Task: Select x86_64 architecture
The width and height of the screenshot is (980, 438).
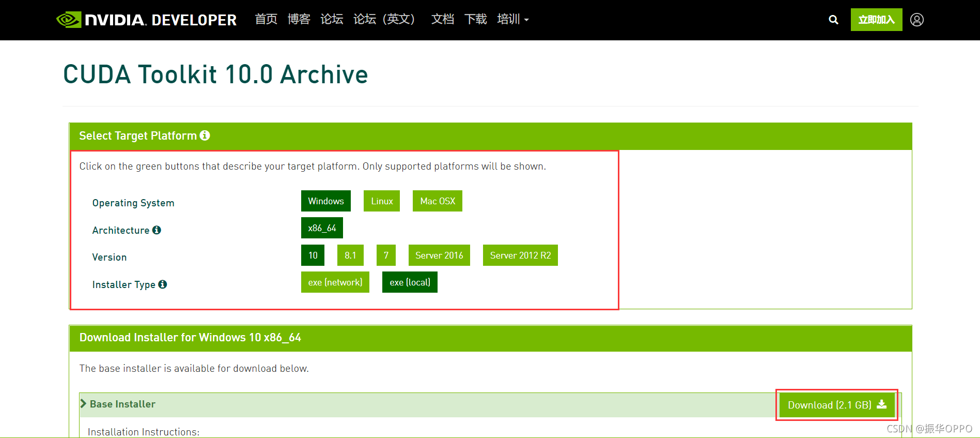Action: click(322, 228)
